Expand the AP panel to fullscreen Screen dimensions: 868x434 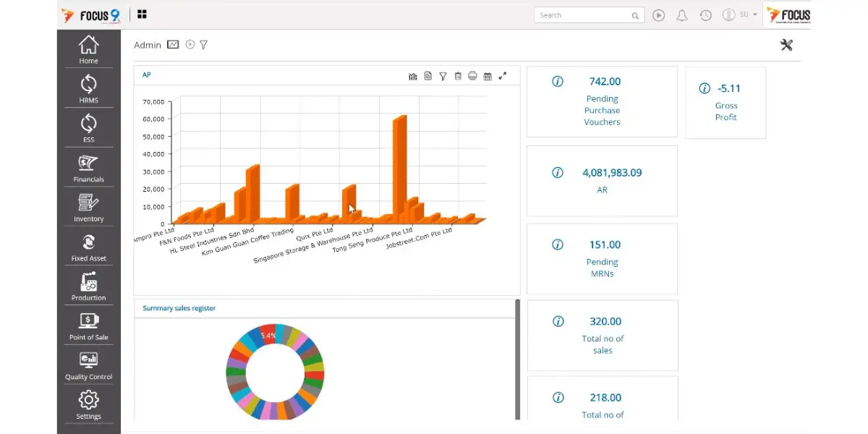(503, 75)
